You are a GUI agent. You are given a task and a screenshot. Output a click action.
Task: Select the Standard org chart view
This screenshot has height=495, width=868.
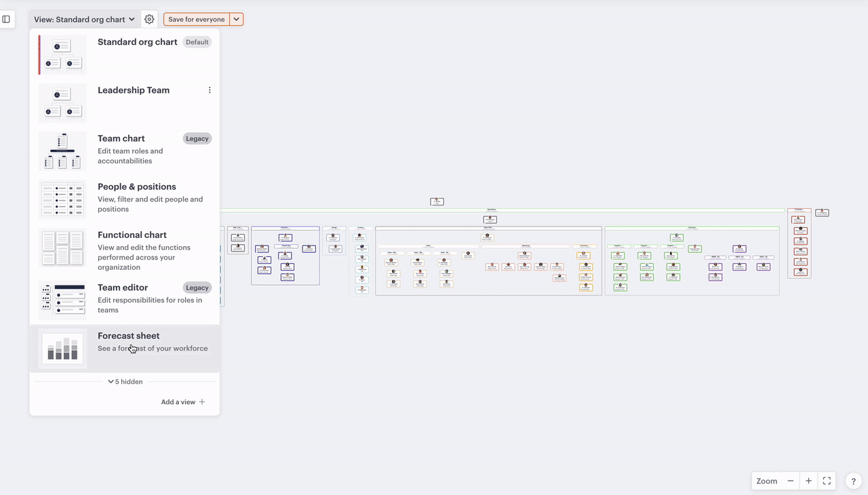(x=137, y=42)
